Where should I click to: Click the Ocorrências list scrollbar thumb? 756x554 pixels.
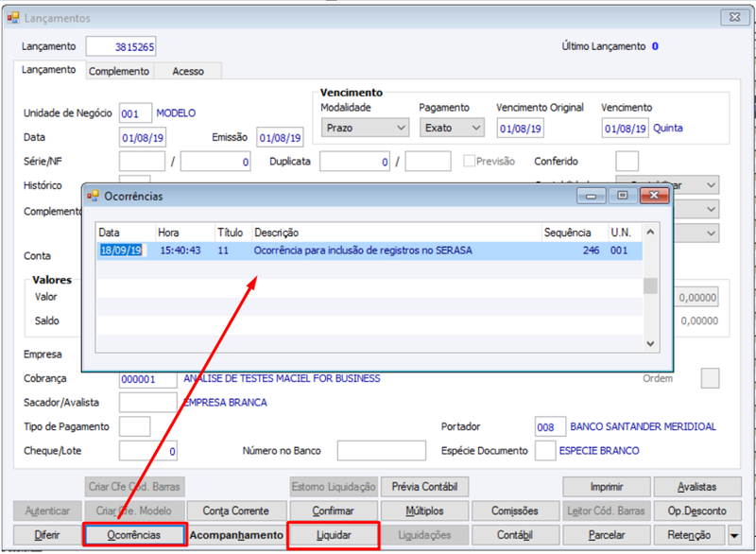(650, 286)
